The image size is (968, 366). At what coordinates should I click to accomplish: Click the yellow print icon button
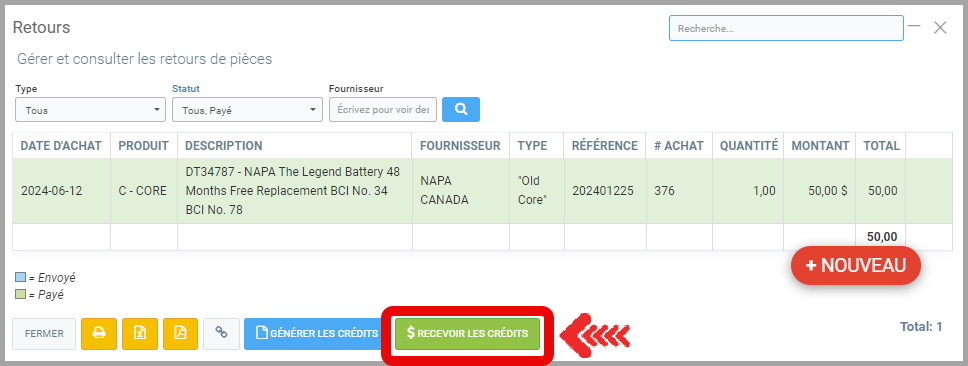click(x=99, y=334)
